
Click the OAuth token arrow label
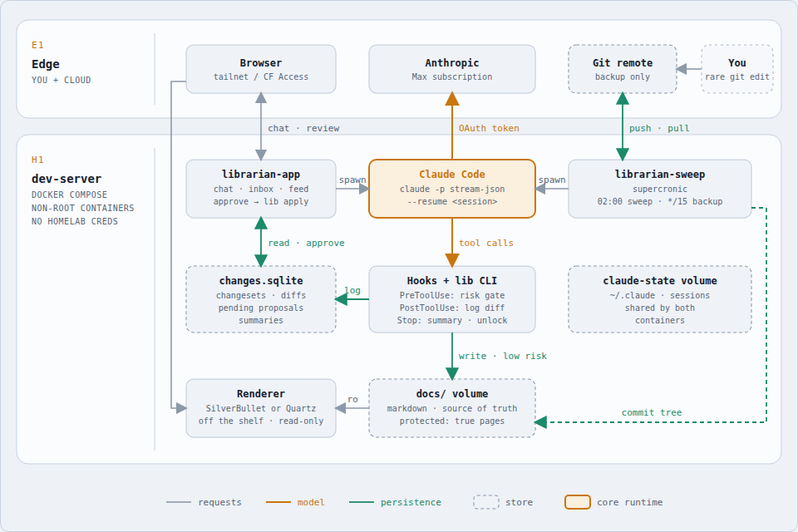(489, 128)
